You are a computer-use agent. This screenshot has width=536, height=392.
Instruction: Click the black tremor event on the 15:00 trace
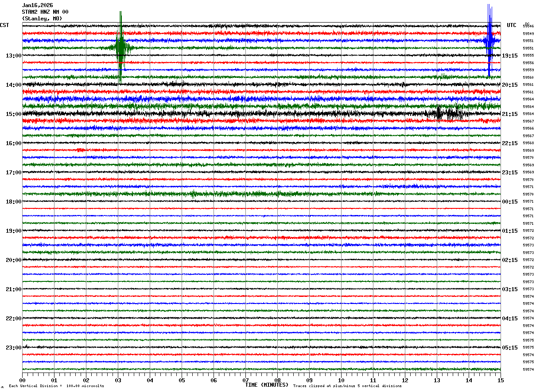(448, 113)
